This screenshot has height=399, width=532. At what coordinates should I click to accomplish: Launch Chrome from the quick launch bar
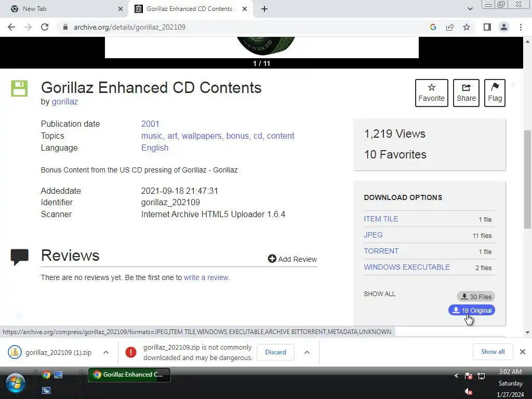(x=46, y=375)
